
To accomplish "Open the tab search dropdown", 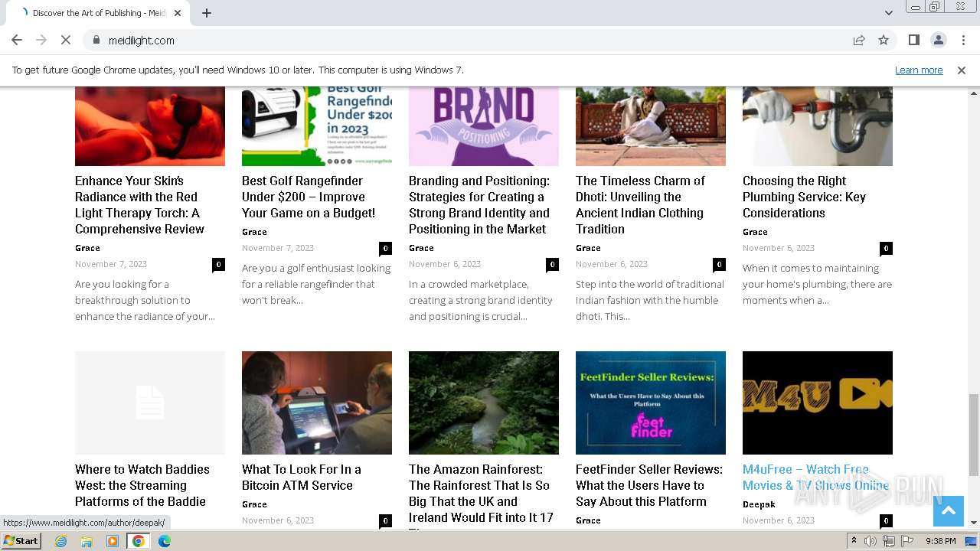I will point(888,13).
